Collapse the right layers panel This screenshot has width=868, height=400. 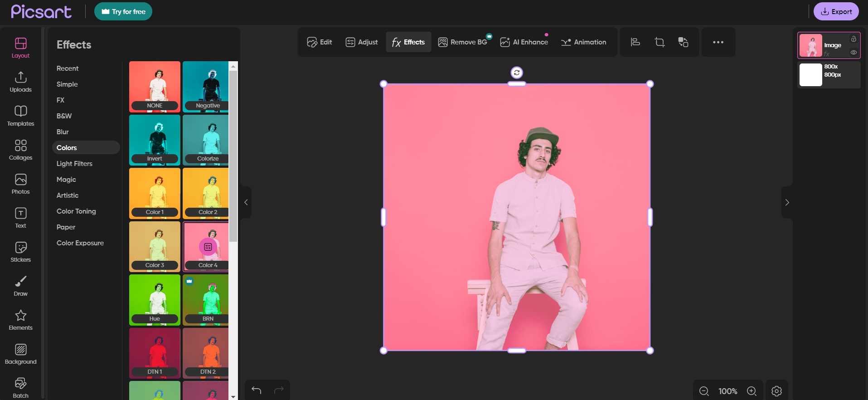pos(787,202)
